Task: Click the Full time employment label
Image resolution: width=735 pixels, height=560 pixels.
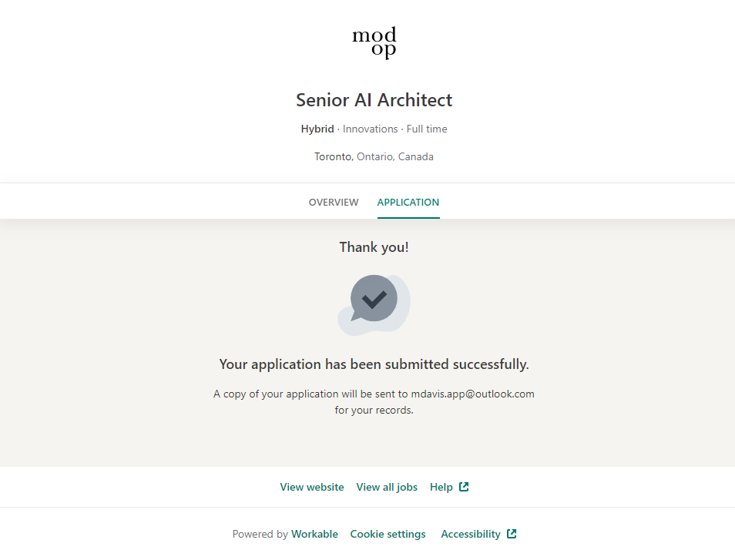Action: [x=427, y=129]
